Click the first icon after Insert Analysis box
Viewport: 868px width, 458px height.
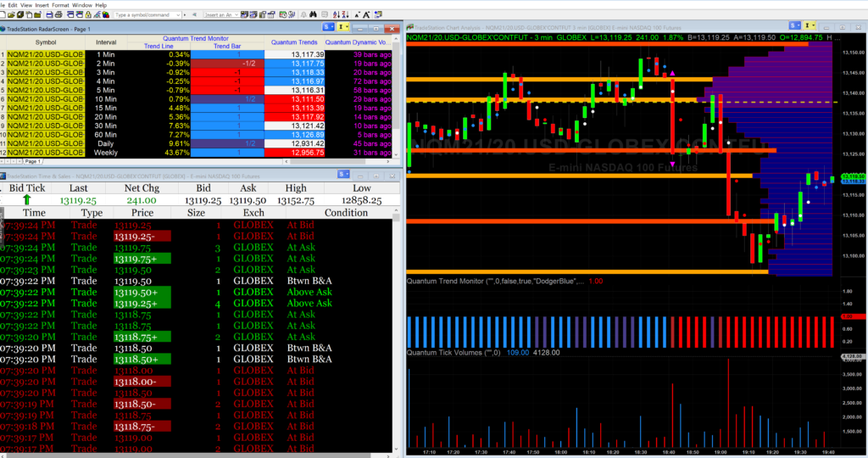(245, 14)
